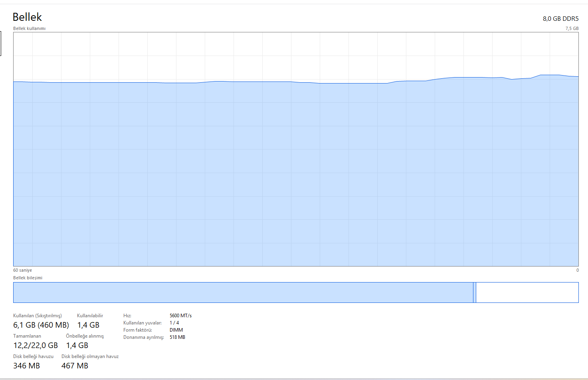Screen dimensions: 588x380
Task: Click the "60 saniye" time axis label
Action: click(x=22, y=270)
